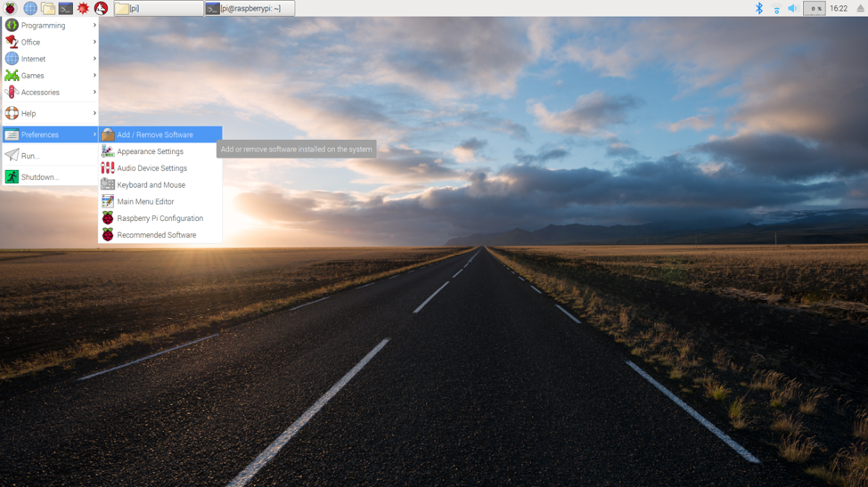
Task: Expand the arrow next to Help
Action: 94,113
